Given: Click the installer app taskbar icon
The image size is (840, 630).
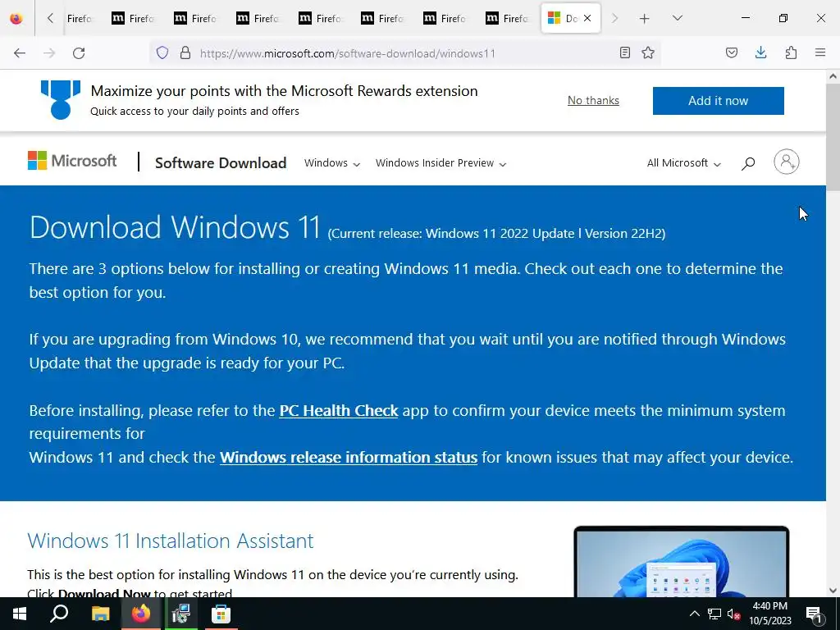Looking at the screenshot, I should tap(181, 614).
